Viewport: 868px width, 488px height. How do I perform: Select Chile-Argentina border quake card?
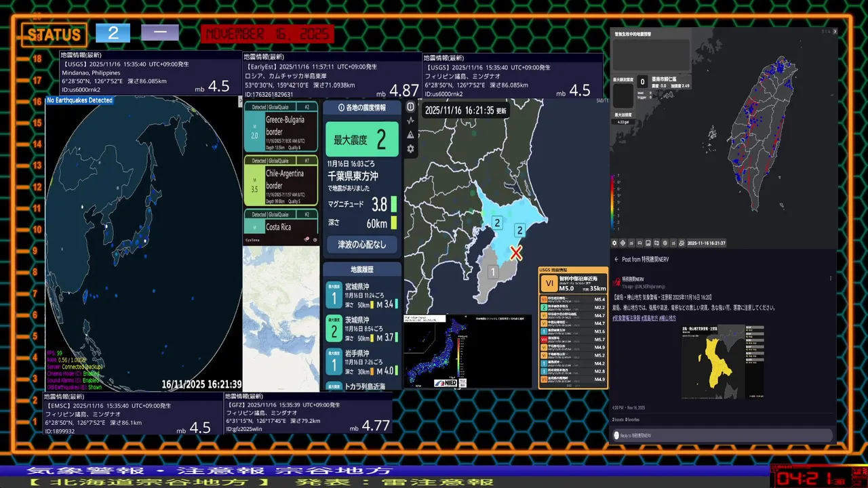pos(281,180)
